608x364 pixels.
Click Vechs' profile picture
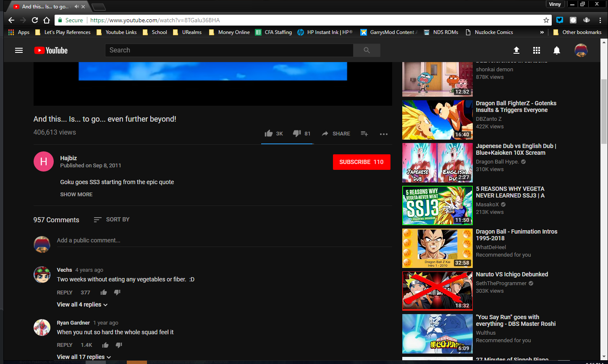42,274
